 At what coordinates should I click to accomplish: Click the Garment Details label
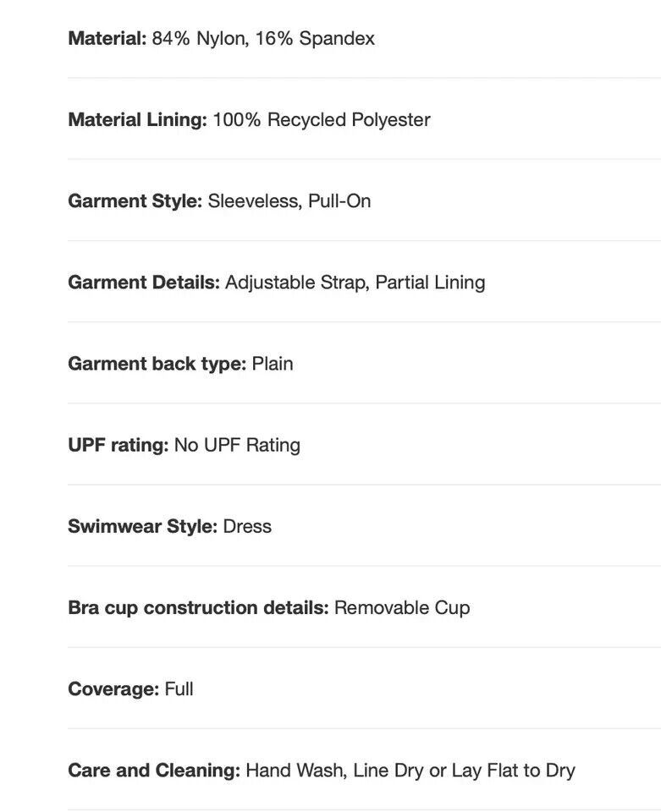coord(144,283)
